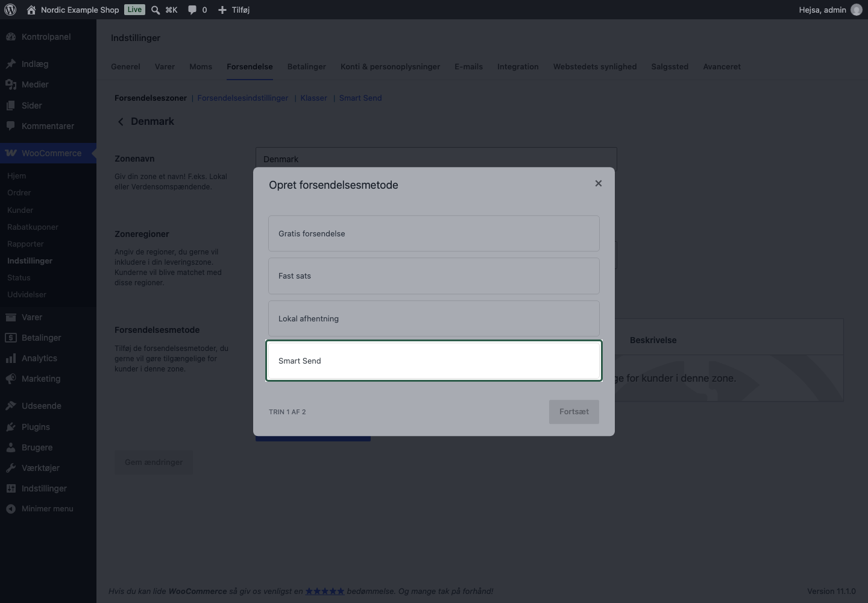
Task: Click the Fortsæt button
Action: tap(574, 412)
